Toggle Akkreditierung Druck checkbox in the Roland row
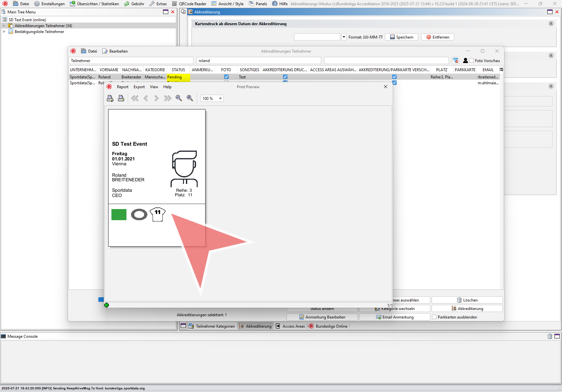This screenshot has height=392, width=562. pos(285,77)
